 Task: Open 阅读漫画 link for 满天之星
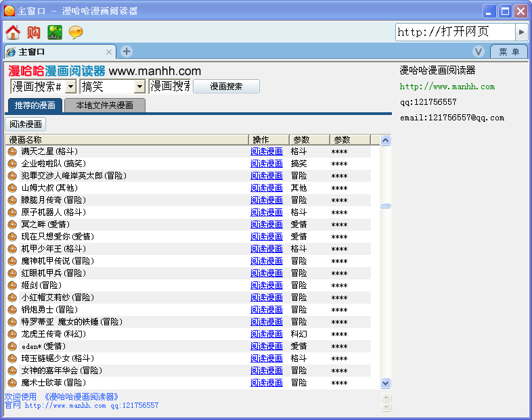click(267, 151)
